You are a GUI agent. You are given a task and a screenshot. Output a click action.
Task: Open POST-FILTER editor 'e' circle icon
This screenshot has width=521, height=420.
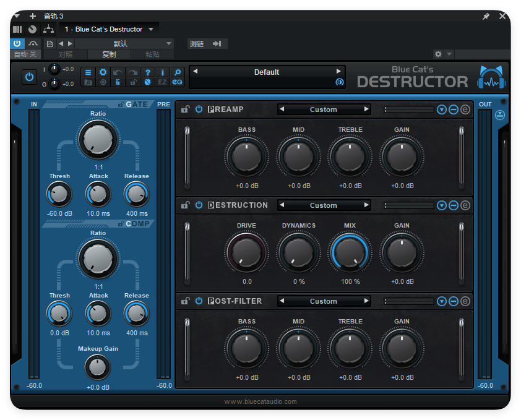click(x=465, y=301)
